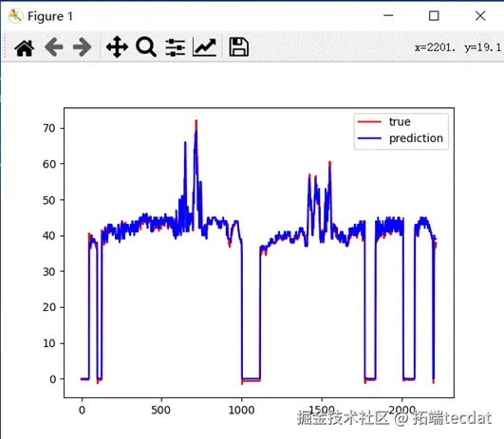Click the 'true' legend label
Image resolution: width=504 pixels, height=439 pixels.
[400, 121]
